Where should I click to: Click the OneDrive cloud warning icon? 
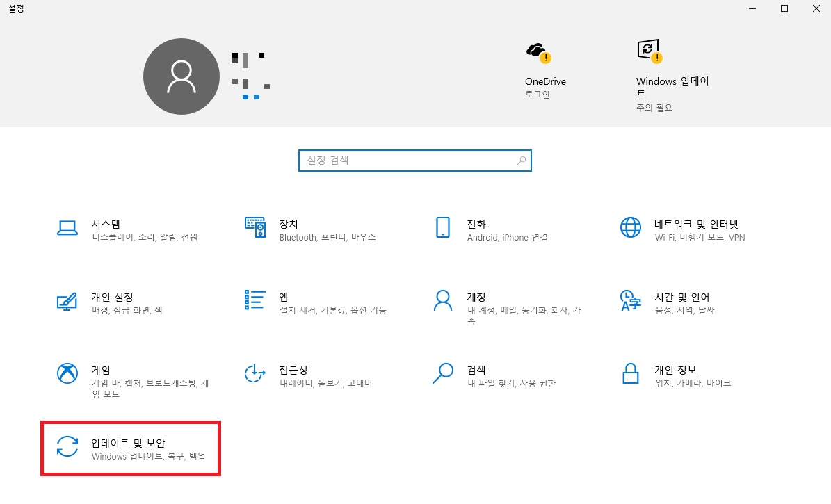click(x=538, y=52)
